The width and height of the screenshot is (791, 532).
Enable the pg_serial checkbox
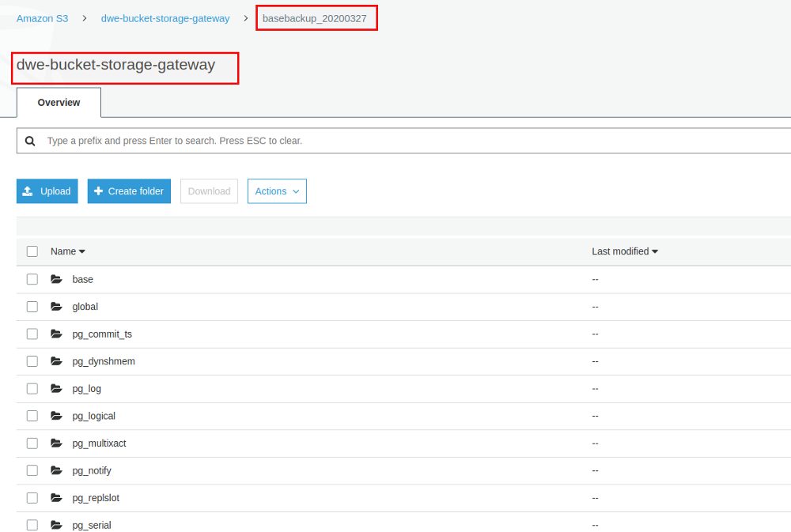[x=32, y=525]
